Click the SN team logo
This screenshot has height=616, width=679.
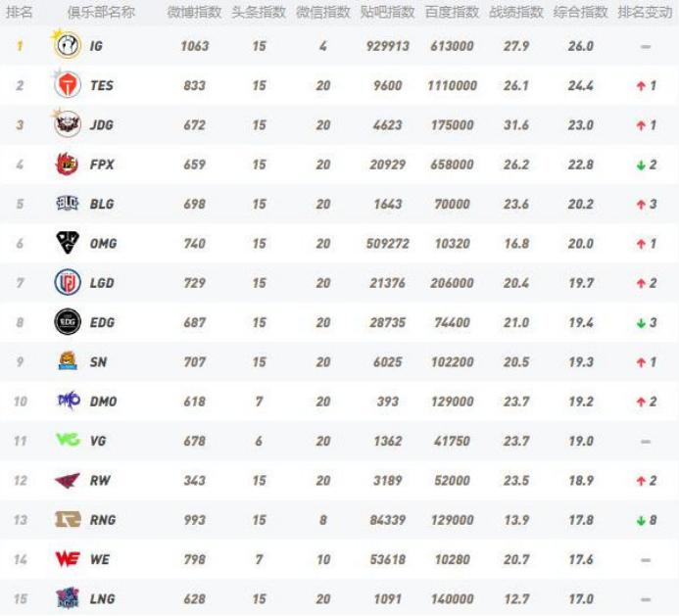[68, 361]
